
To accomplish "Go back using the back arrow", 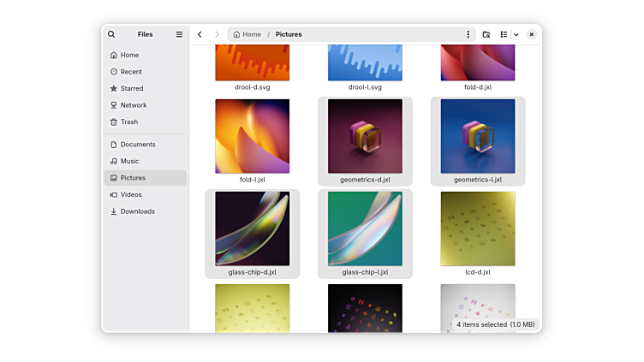I will tap(200, 34).
